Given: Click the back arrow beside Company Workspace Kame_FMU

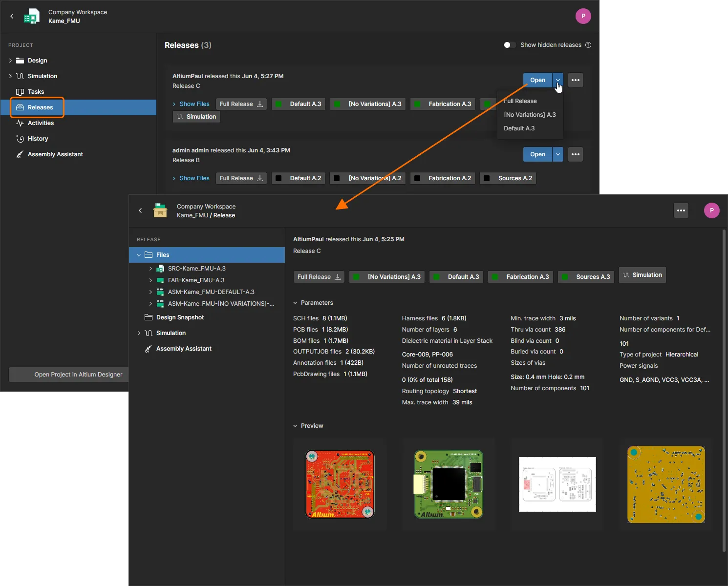Looking at the screenshot, I should pos(12,16).
